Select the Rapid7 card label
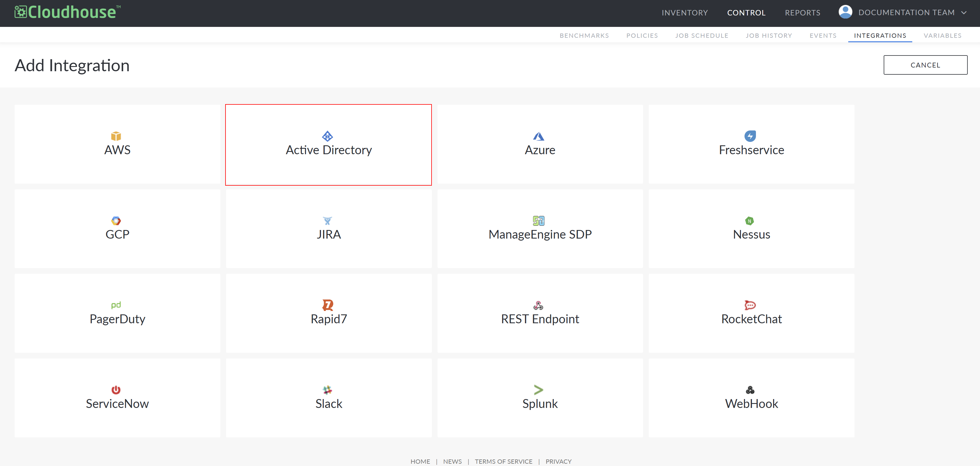This screenshot has height=466, width=980. click(x=329, y=319)
